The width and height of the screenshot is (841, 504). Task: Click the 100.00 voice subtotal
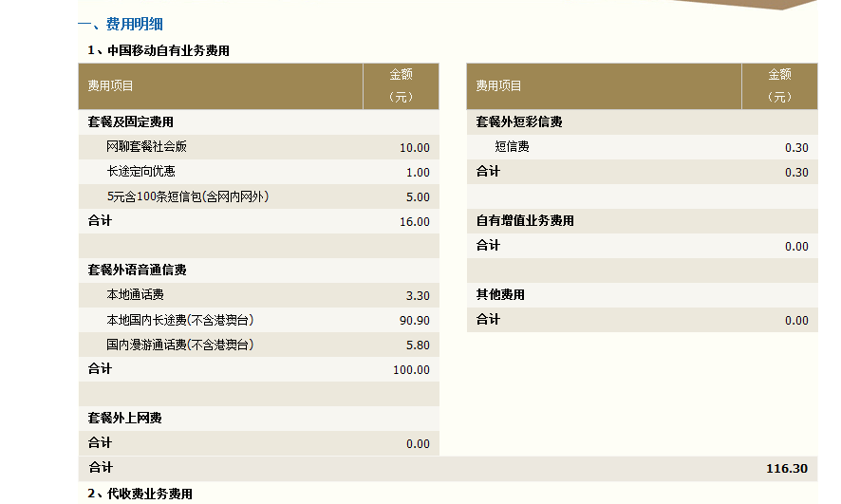click(411, 370)
